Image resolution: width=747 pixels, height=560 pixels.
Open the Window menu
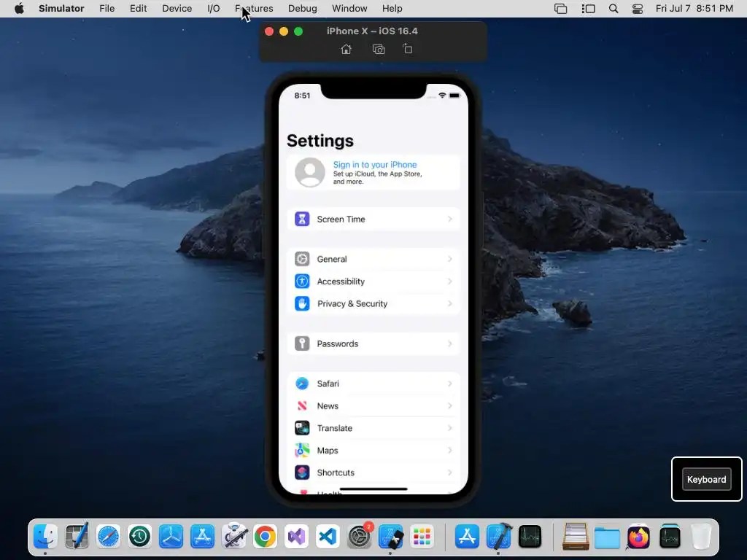click(349, 9)
